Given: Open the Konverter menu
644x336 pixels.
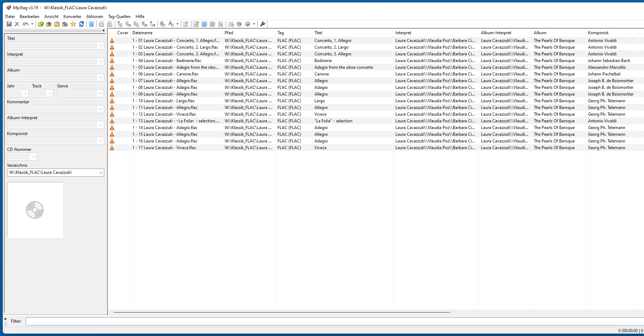Looking at the screenshot, I should (72, 17).
